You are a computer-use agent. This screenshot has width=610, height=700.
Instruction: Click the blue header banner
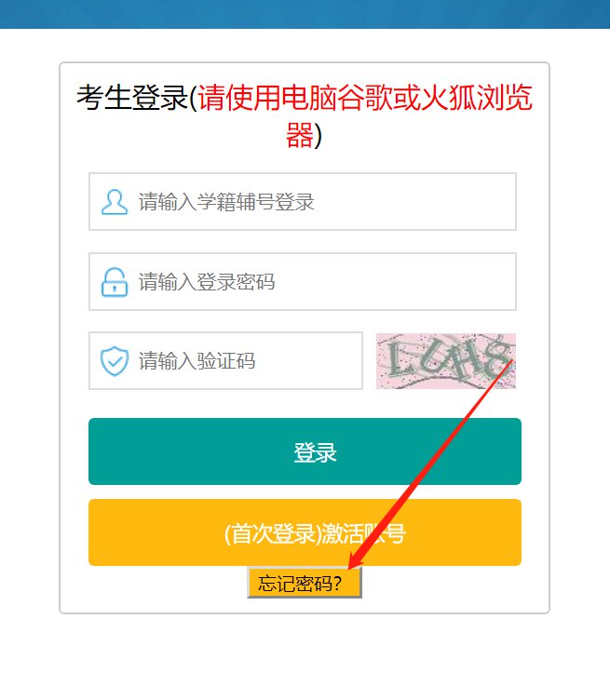click(x=305, y=14)
